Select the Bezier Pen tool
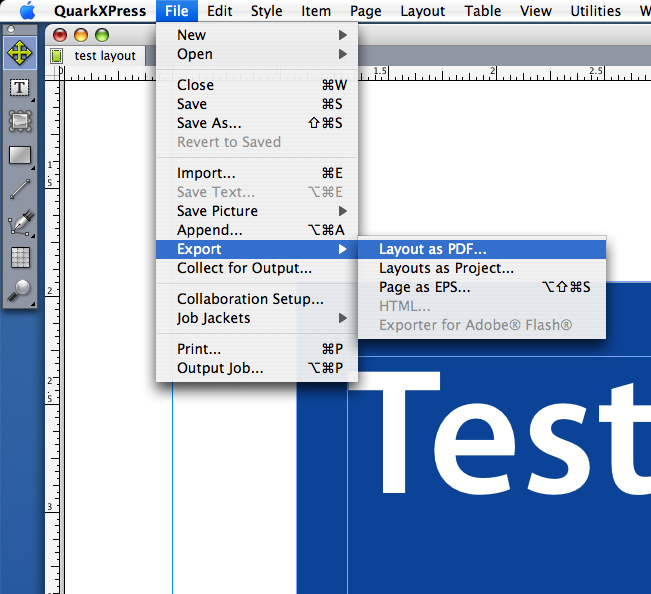 [x=20, y=223]
